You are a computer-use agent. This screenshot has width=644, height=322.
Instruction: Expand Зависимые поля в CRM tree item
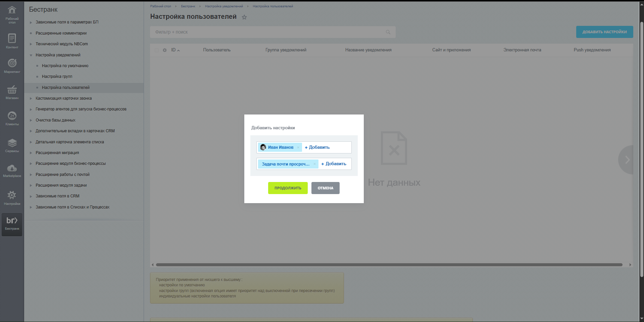point(31,196)
